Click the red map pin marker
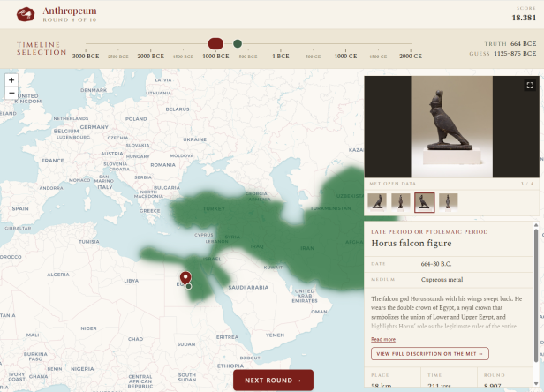The image size is (544, 392). [x=185, y=278]
